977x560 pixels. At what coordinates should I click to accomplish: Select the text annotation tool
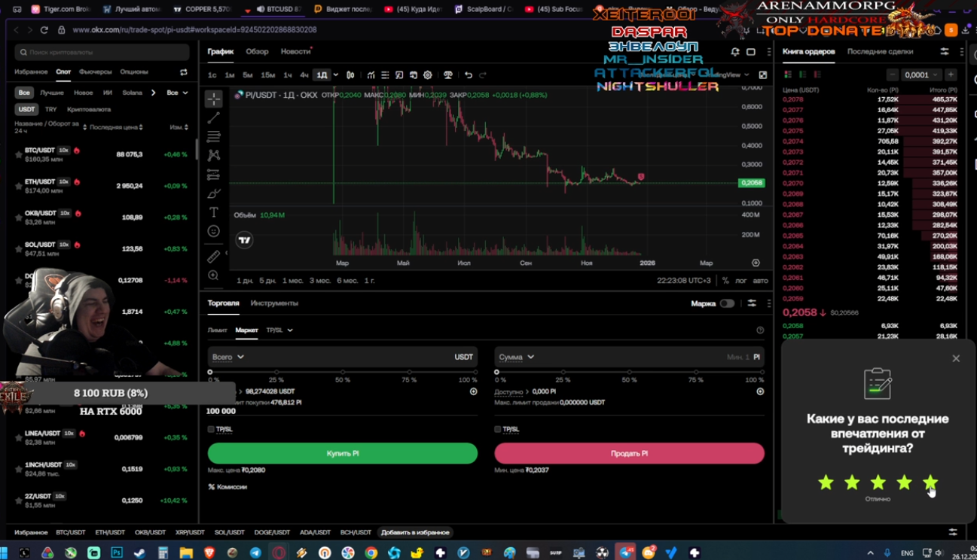pos(214,212)
